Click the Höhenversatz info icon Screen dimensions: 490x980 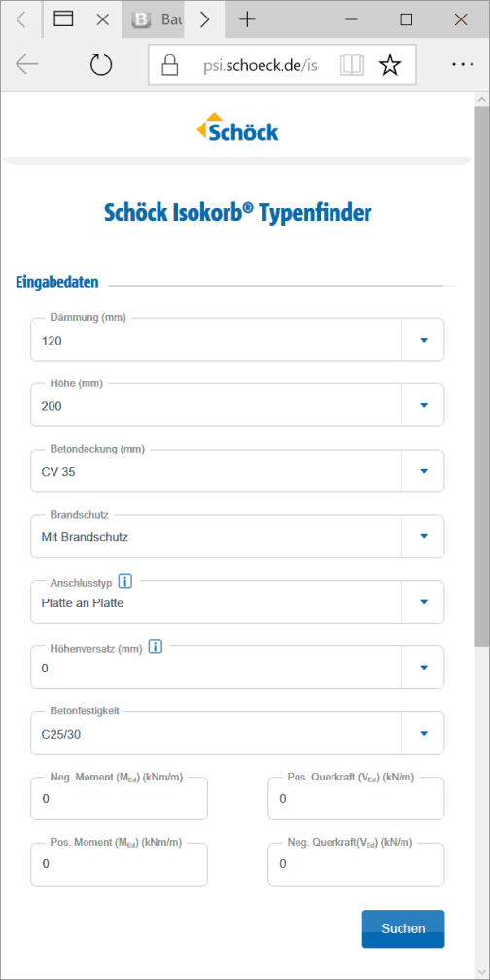[156, 647]
